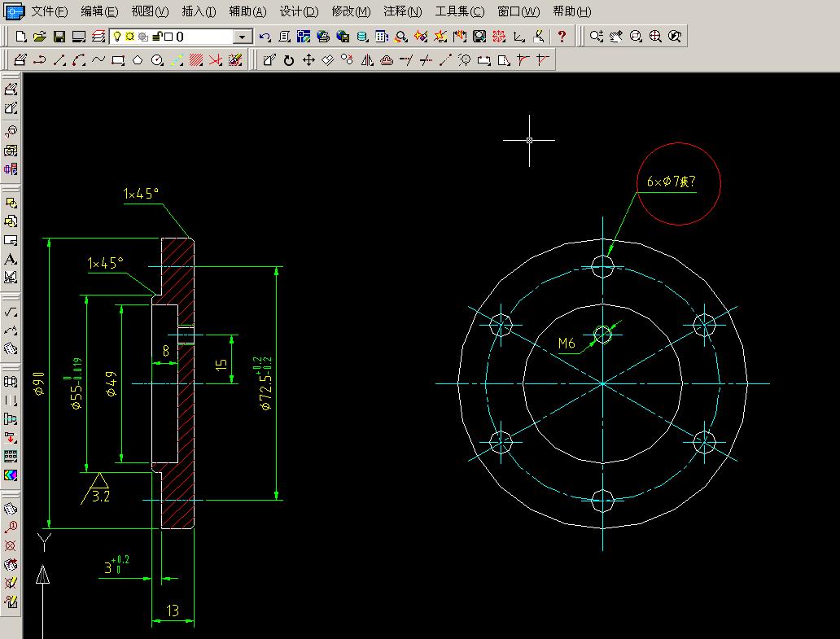Toggle viewport freeze icon in layer box
This screenshot has width=840, height=639.
point(143,37)
